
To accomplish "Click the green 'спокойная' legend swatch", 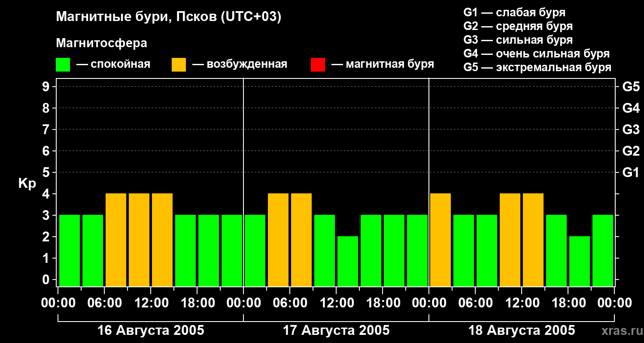I will pyautogui.click(x=63, y=65).
